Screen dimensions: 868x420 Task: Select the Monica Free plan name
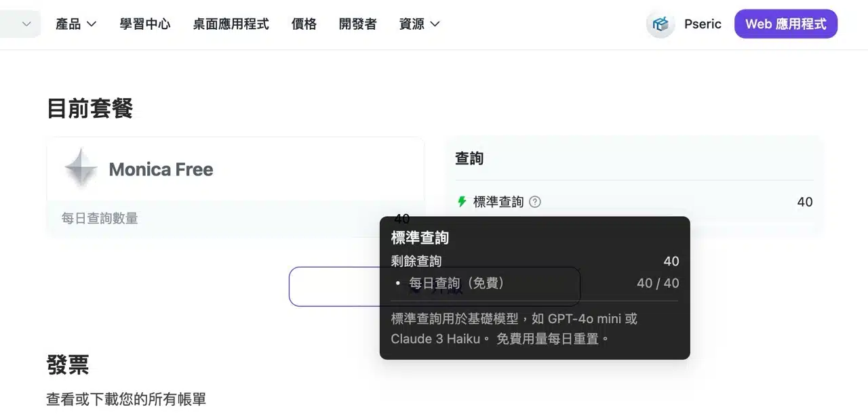click(x=161, y=169)
